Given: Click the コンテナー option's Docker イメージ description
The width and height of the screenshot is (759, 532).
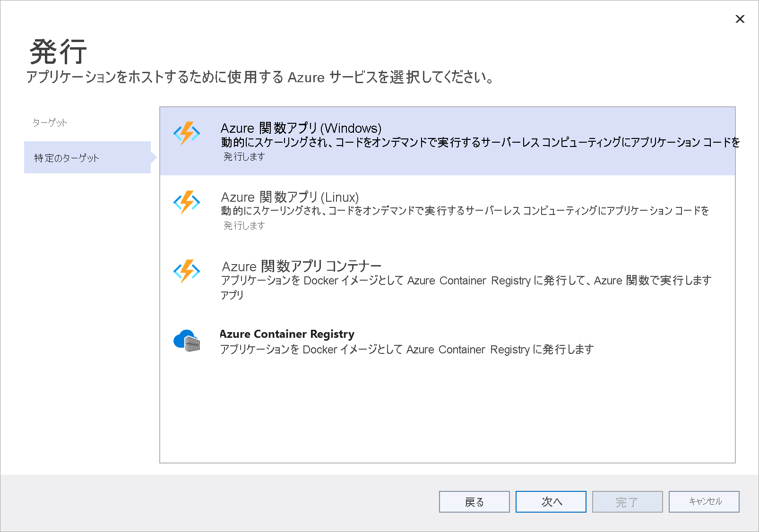Looking at the screenshot, I should (466, 280).
